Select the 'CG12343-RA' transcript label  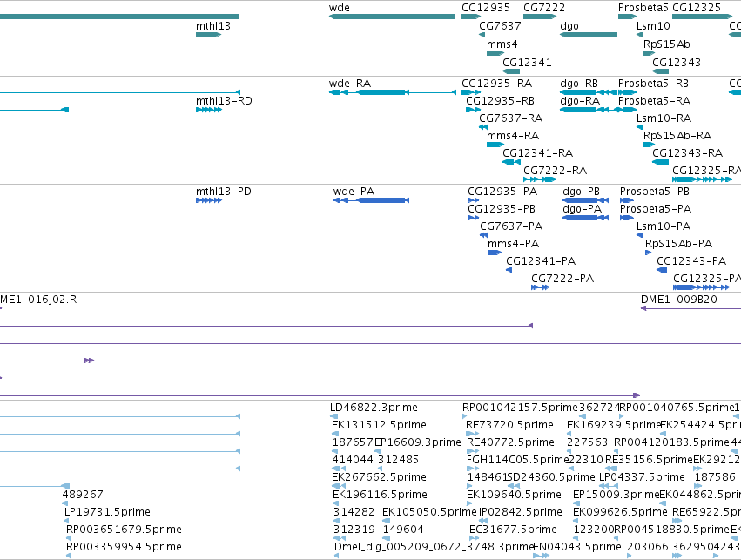click(687, 153)
